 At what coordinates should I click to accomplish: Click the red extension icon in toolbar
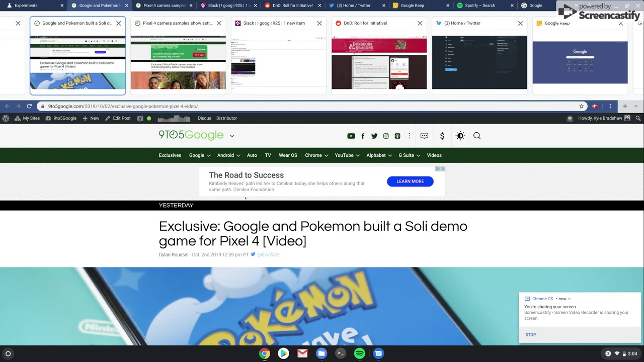click(x=595, y=106)
